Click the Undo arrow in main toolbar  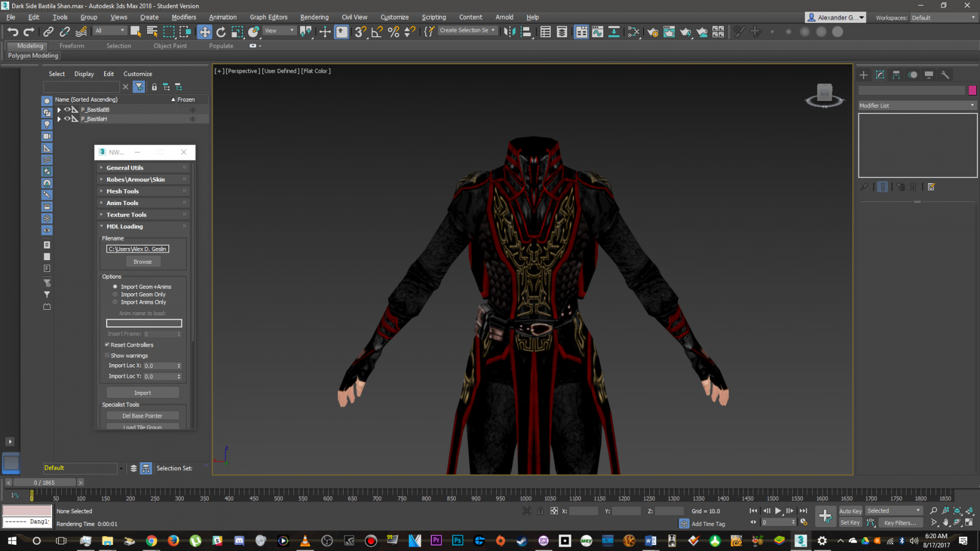pos(13,32)
